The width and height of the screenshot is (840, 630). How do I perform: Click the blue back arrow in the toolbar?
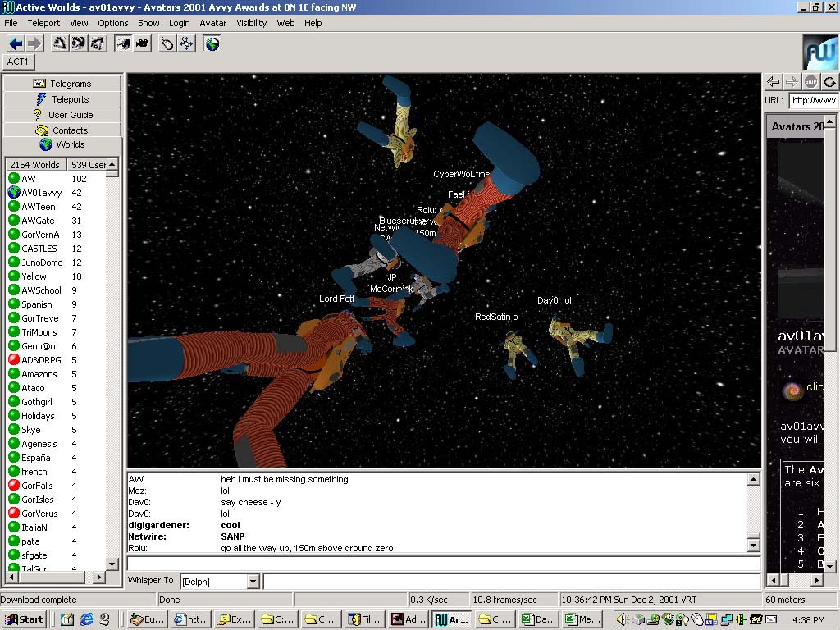(x=15, y=43)
